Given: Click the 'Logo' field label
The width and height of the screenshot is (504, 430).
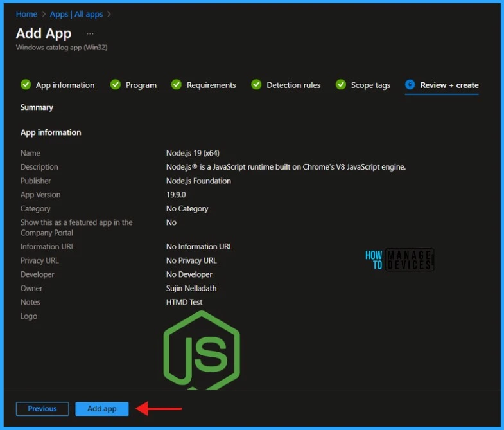Looking at the screenshot, I should coord(29,316).
